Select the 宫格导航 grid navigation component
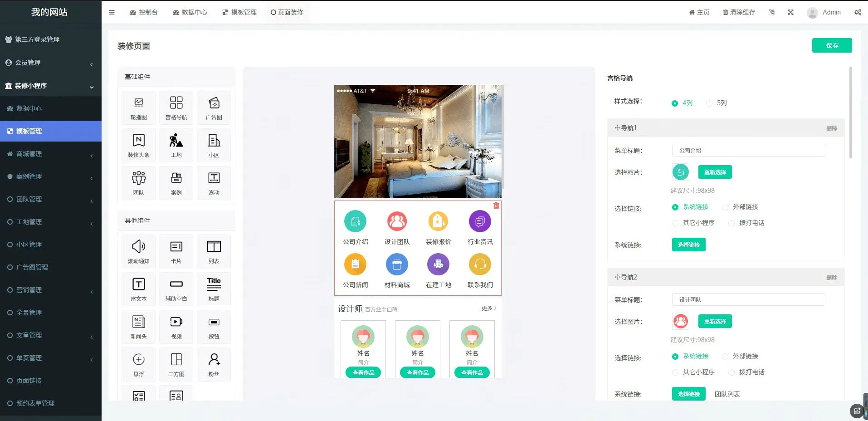Image resolution: width=868 pixels, height=421 pixels. tap(176, 107)
